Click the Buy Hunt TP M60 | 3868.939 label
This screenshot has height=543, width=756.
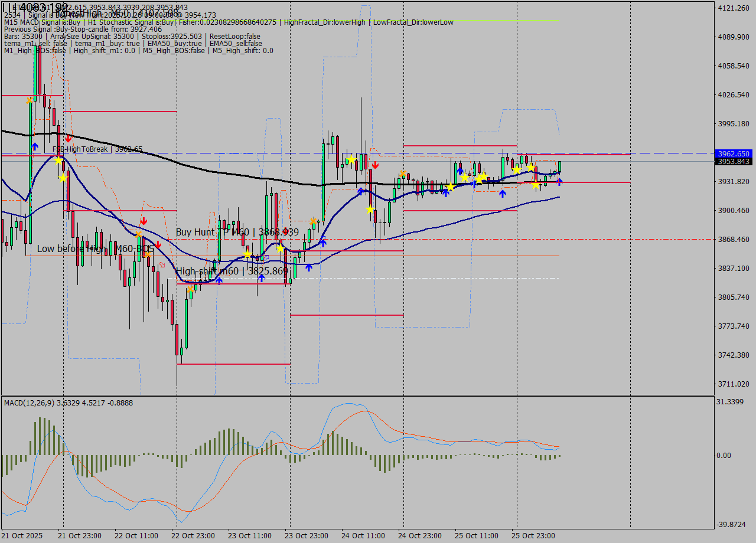(x=236, y=232)
